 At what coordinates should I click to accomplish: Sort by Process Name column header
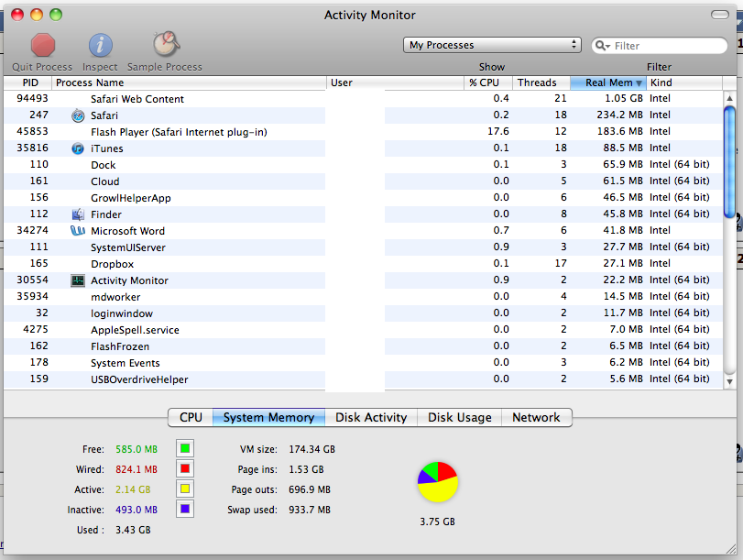pyautogui.click(x=189, y=82)
